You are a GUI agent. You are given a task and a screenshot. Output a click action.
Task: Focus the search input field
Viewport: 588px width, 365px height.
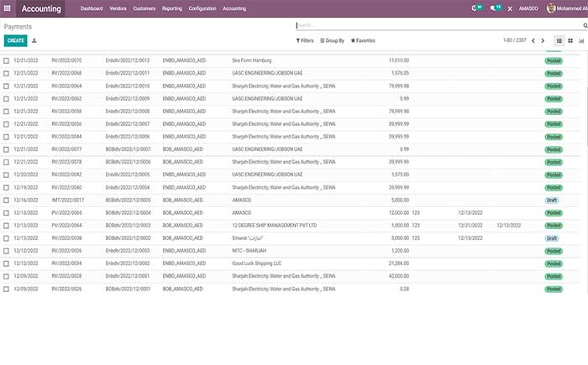[x=438, y=25]
